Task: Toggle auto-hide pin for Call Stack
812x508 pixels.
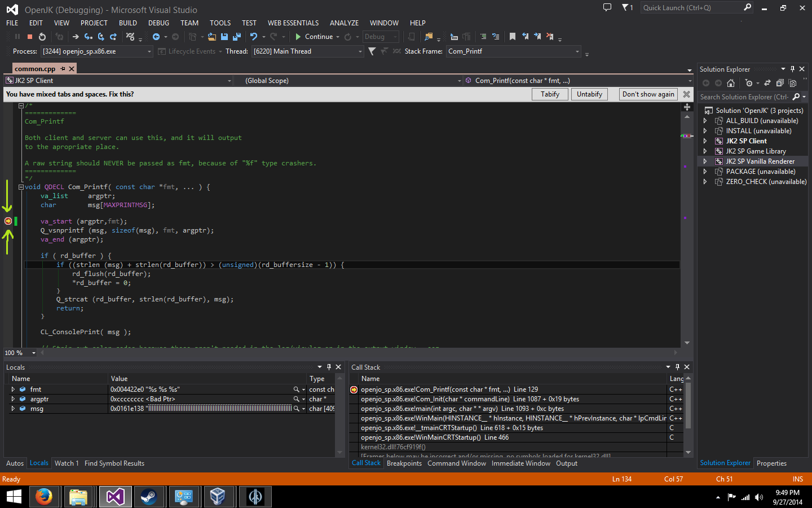Action: point(677,367)
